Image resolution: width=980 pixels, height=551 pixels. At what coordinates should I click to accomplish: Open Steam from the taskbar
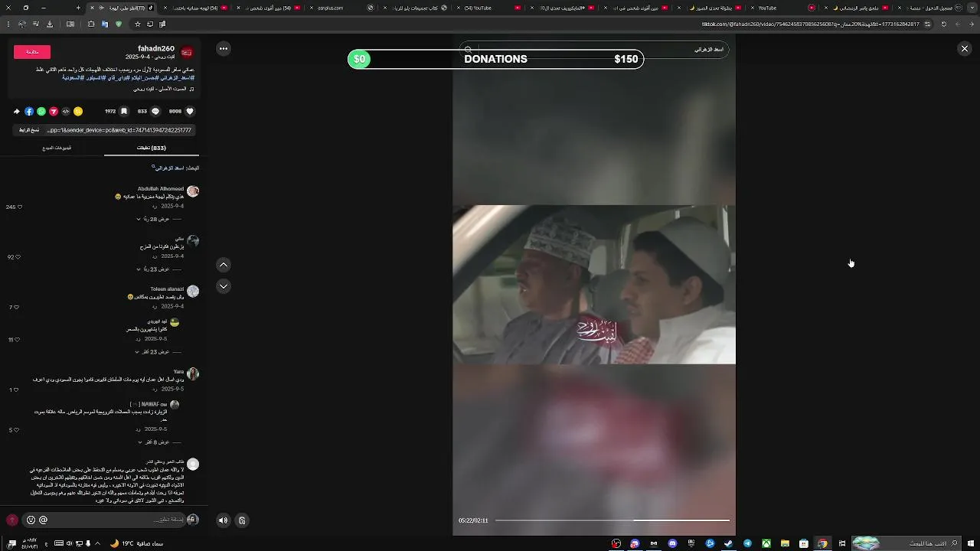(x=728, y=543)
